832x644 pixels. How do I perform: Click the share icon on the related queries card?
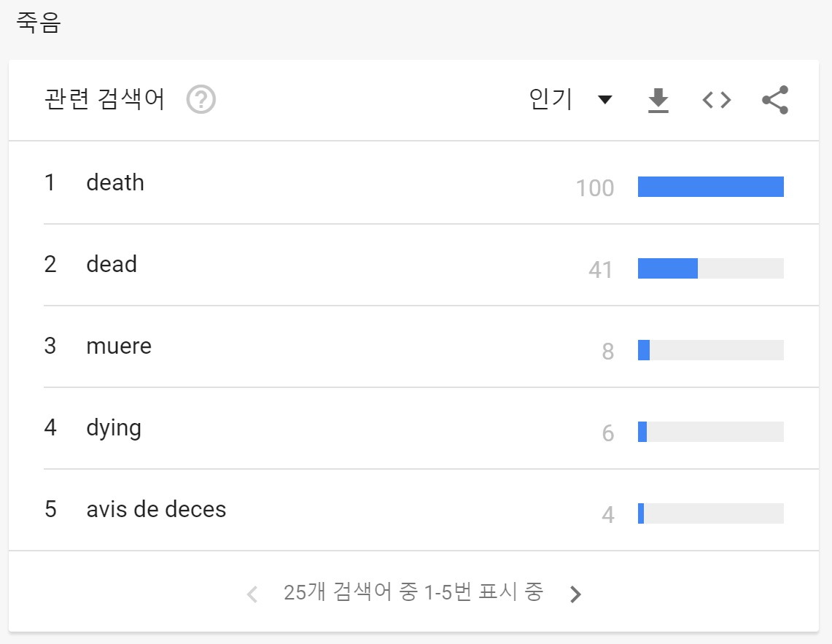[774, 100]
